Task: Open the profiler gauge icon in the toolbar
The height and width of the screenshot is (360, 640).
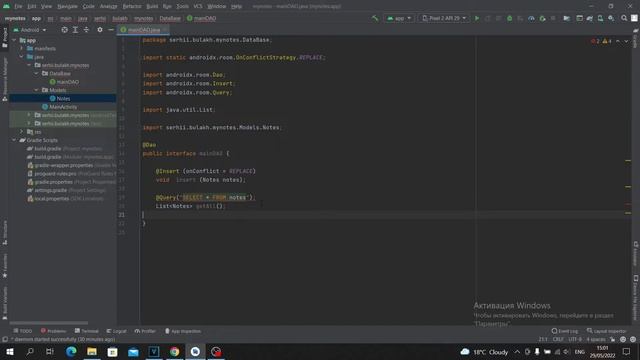Action: (x=531, y=18)
